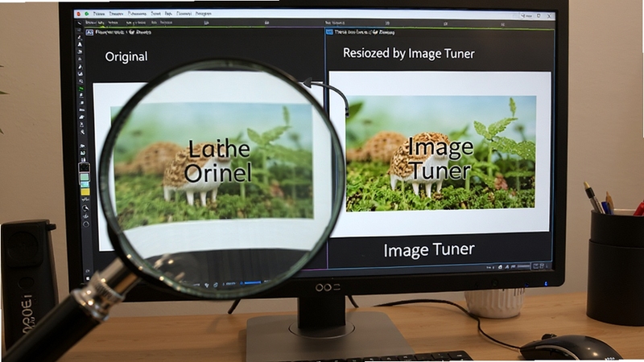Click the 'Resiozed by Image Tuner' heading
The height and width of the screenshot is (362, 644).
click(409, 53)
